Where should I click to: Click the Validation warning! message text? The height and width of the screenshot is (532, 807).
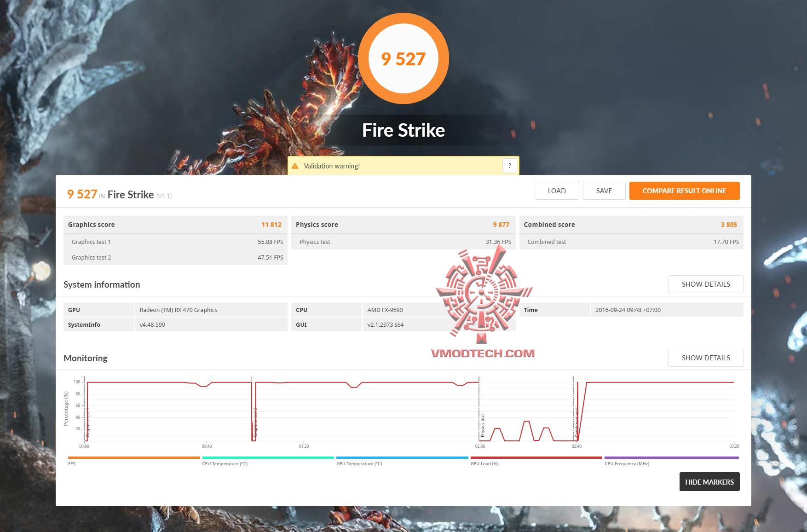pyautogui.click(x=332, y=166)
